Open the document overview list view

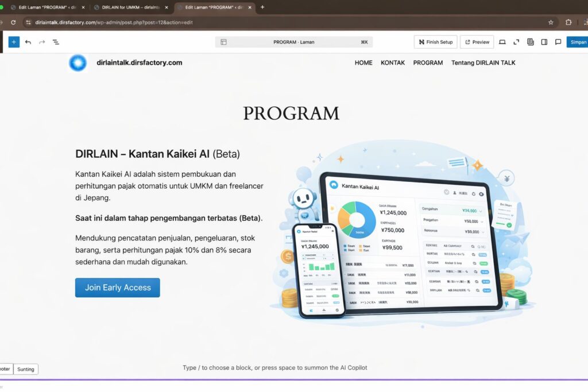coord(56,42)
